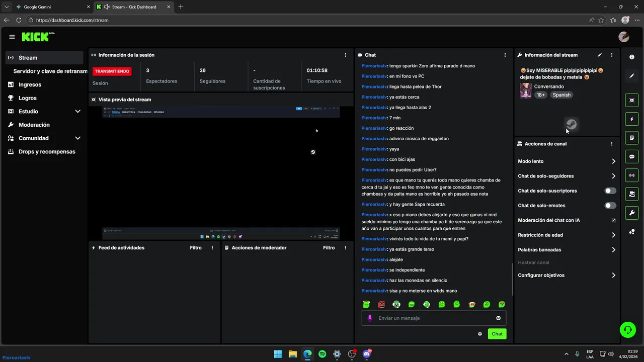Toggle the lightning bolt panel icon in sidebar

[632, 119]
